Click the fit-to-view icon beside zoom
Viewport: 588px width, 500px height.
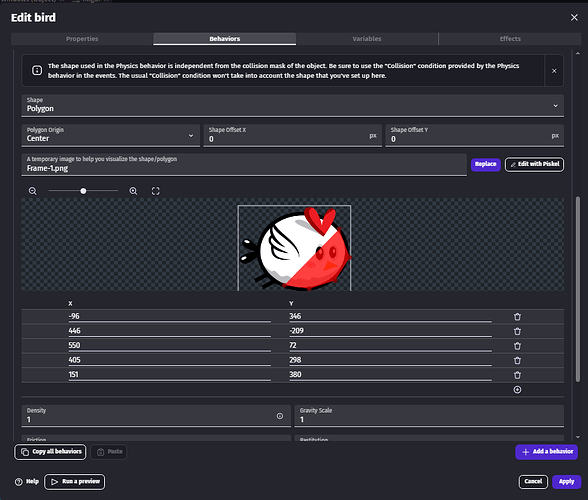point(156,191)
